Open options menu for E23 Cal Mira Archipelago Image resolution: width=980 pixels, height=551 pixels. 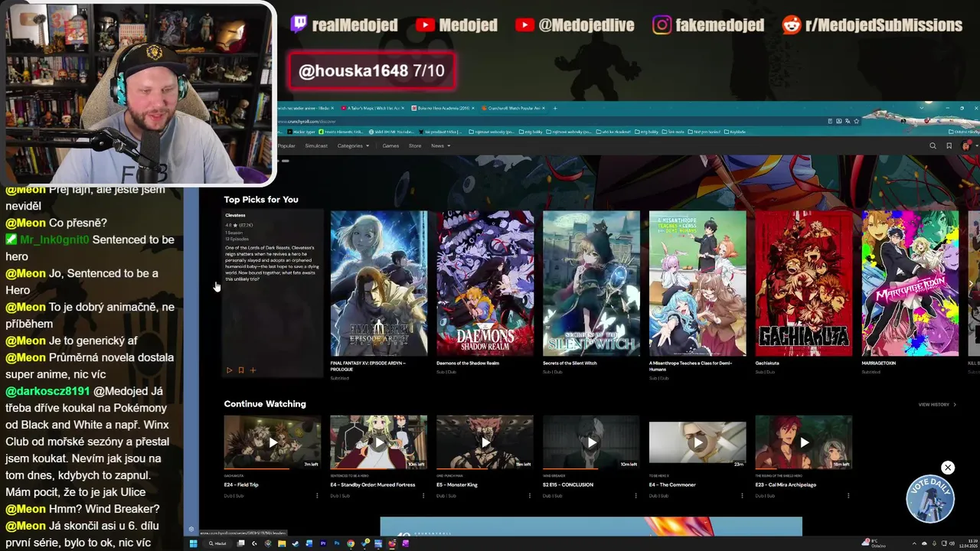(848, 496)
